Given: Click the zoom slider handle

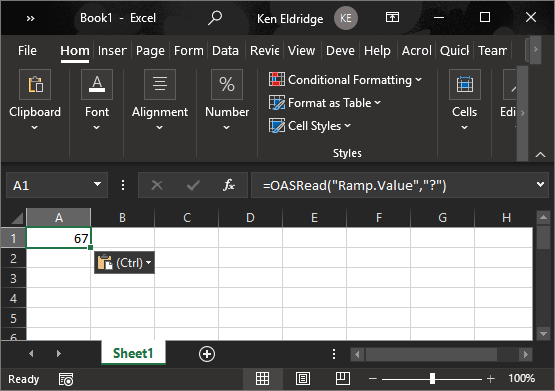Looking at the screenshot, I should [432, 379].
